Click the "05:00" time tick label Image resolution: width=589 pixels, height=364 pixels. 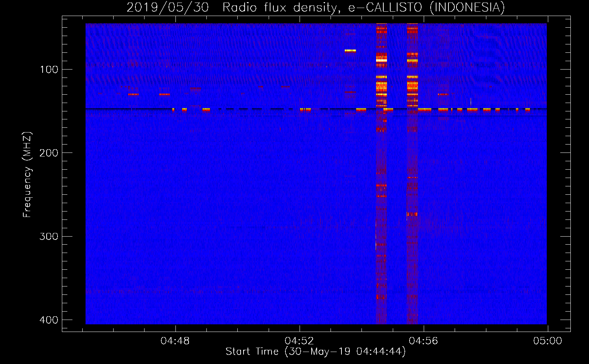(x=548, y=341)
